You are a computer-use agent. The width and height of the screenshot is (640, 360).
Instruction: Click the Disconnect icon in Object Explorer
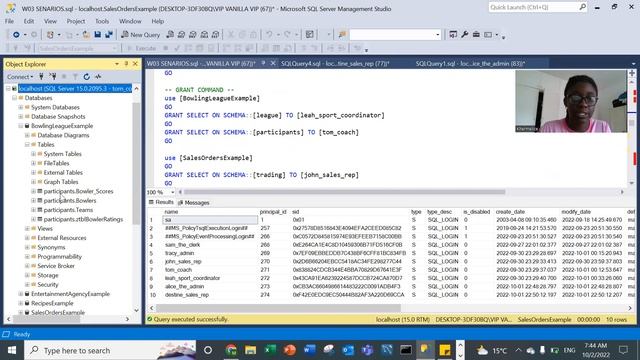53,76
